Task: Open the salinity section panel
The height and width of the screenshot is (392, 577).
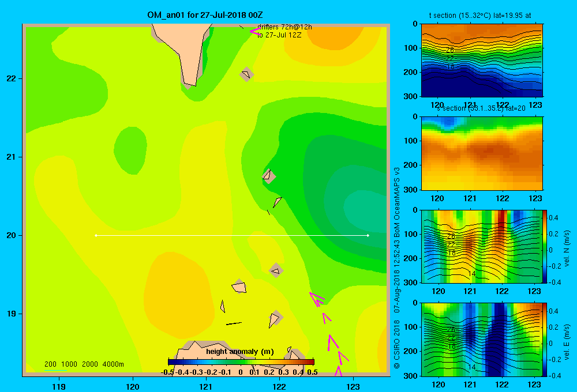Action: click(482, 153)
